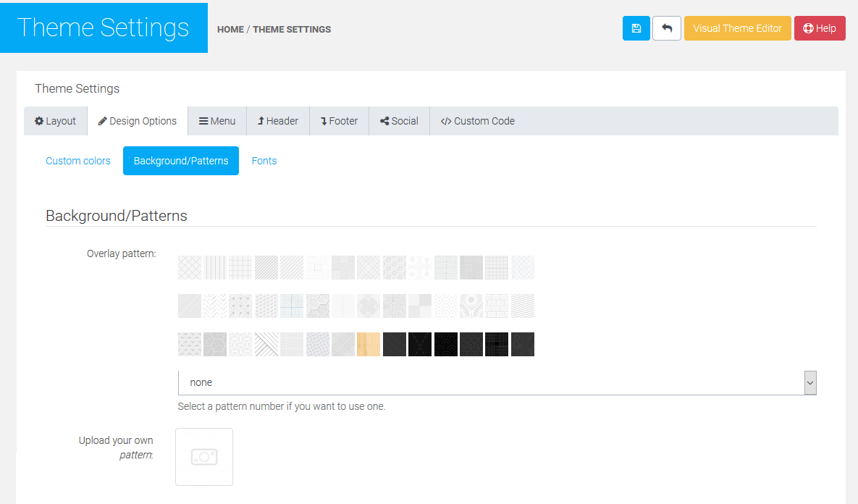Viewport: 858px width, 504px height.
Task: Open the Fonts sub-tab
Action: (x=264, y=161)
